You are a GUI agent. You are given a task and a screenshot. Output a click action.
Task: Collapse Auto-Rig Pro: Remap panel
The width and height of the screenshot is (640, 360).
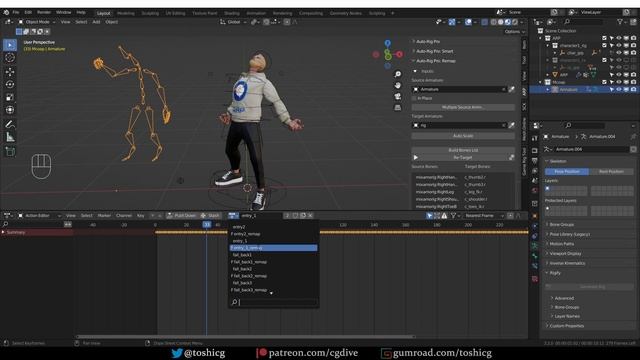[x=414, y=61]
